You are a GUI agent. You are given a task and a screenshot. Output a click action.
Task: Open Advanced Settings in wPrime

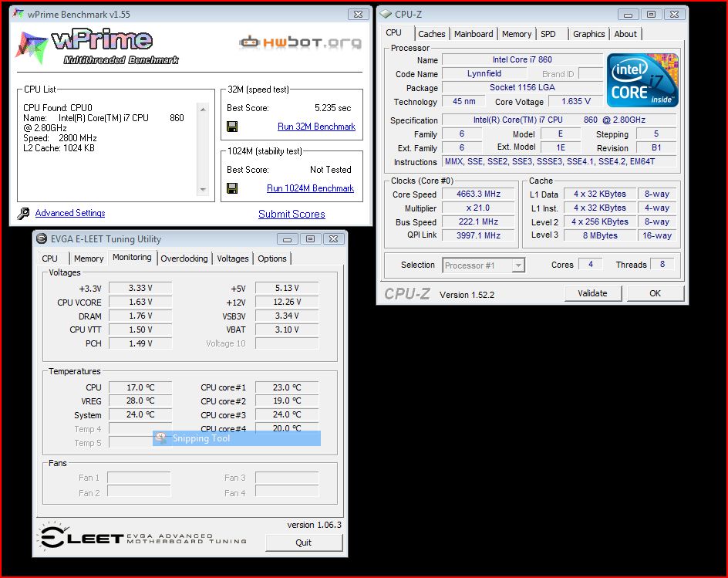point(70,213)
